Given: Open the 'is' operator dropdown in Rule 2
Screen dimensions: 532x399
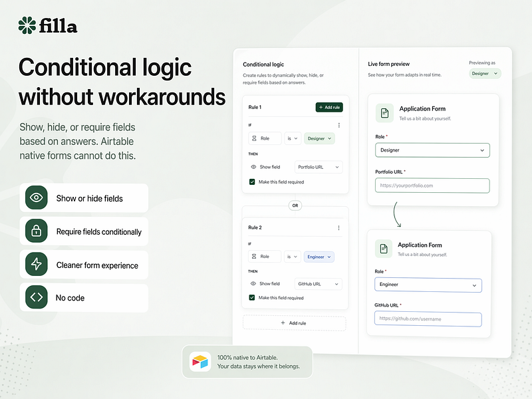Looking at the screenshot, I should 292,257.
